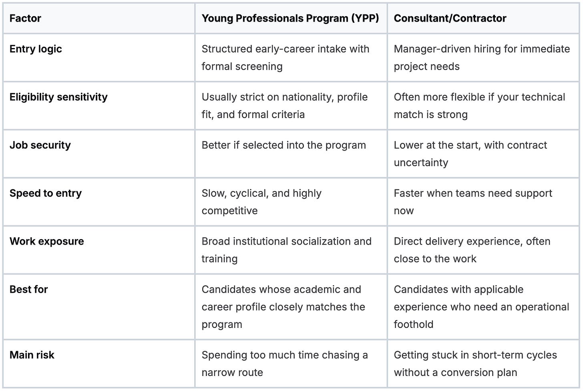This screenshot has width=583, height=392.
Task: Select the Eligibility sensitivity row label
Action: point(58,97)
